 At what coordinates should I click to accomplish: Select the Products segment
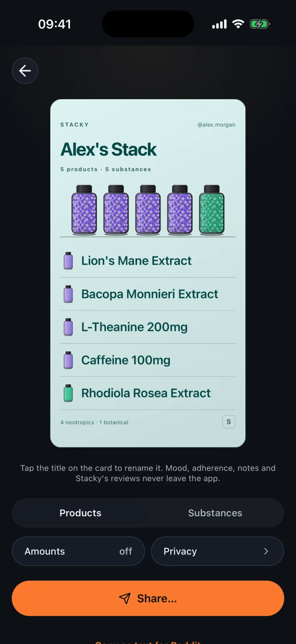click(x=80, y=513)
